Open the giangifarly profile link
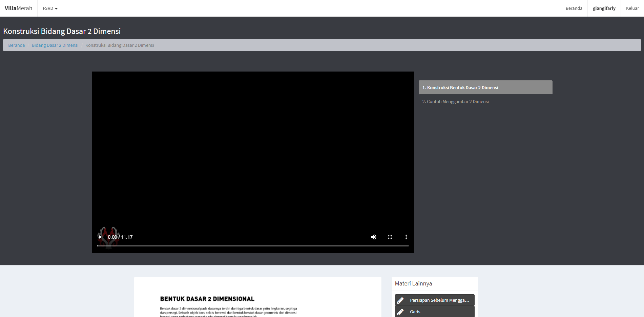Image resolution: width=644 pixels, height=317 pixels. pos(604,8)
